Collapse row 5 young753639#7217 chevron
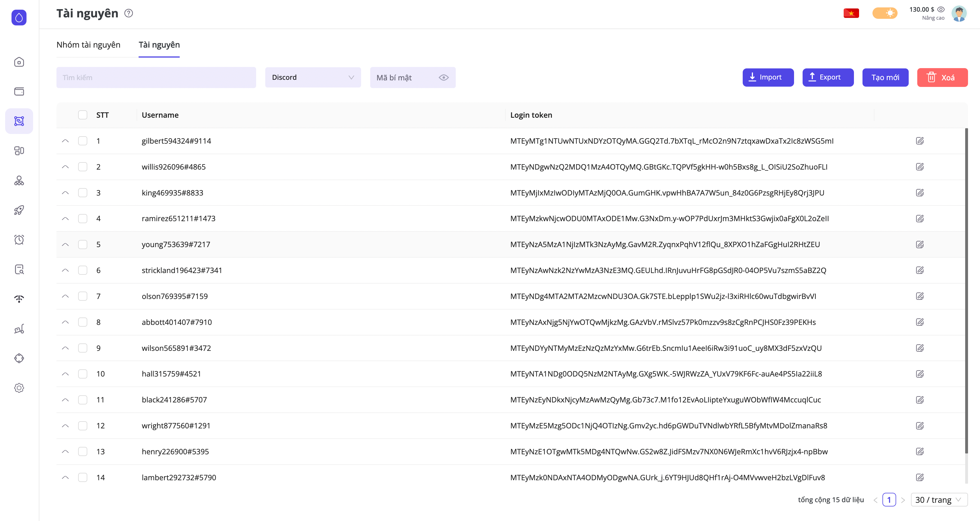 pos(65,245)
